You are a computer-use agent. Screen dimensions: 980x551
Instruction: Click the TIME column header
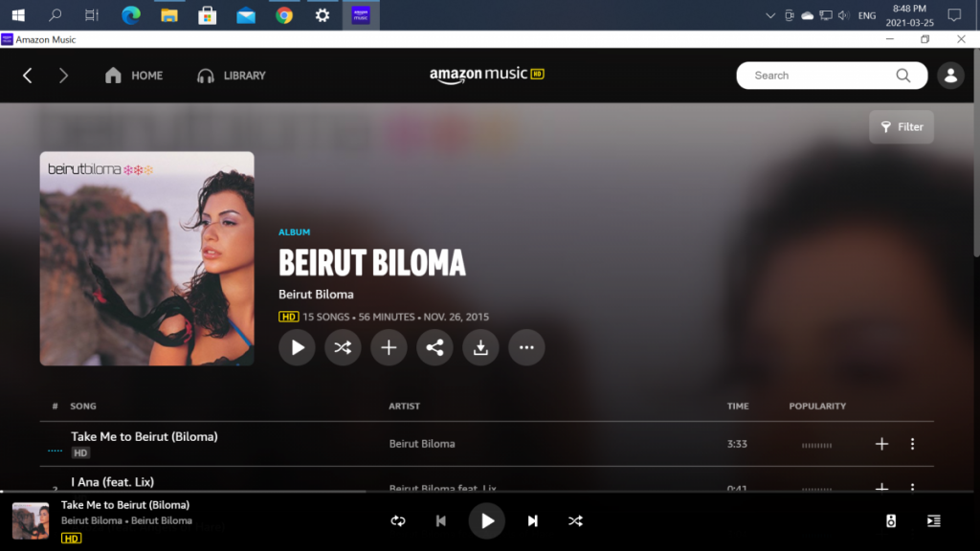coord(738,406)
